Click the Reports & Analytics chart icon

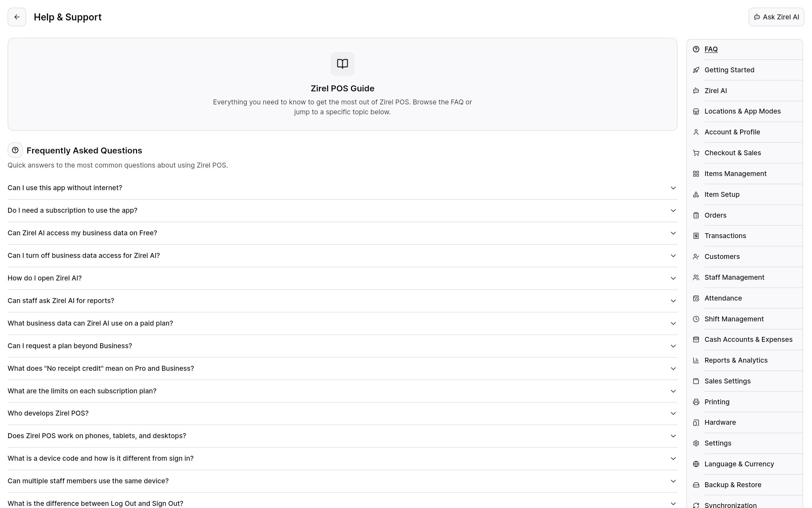point(696,361)
